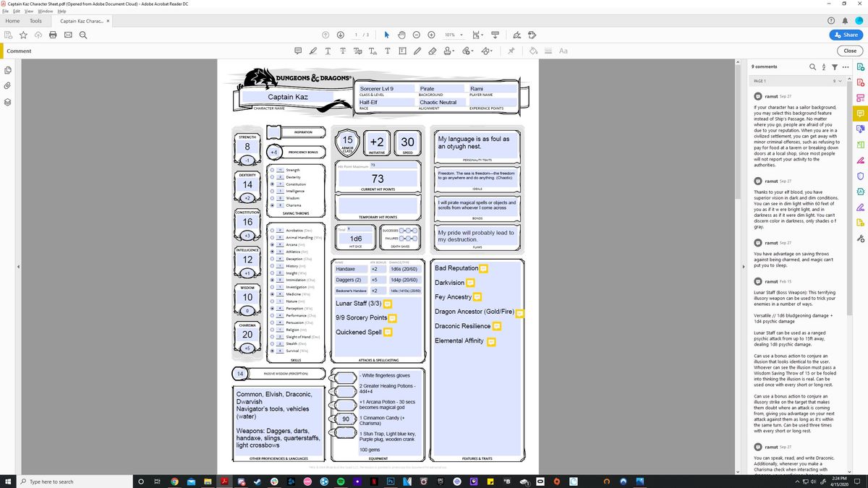The height and width of the screenshot is (488, 868).
Task: Open the search comments icon
Action: click(812, 67)
